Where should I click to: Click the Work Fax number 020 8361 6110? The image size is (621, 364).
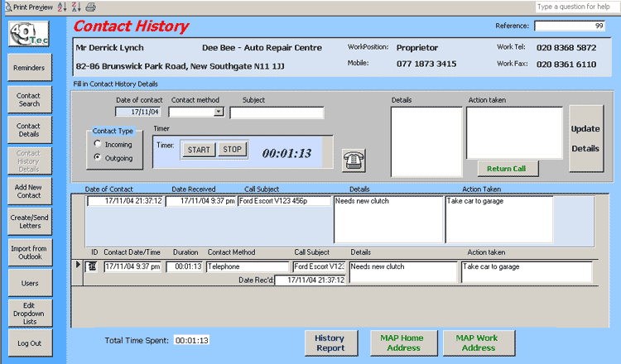coord(566,64)
